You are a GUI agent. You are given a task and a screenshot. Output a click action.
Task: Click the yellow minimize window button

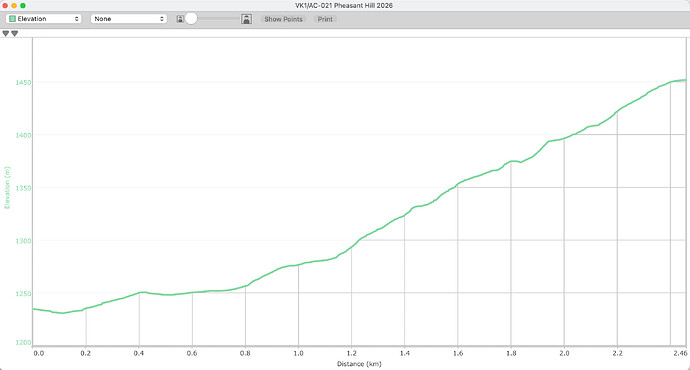[14, 5]
